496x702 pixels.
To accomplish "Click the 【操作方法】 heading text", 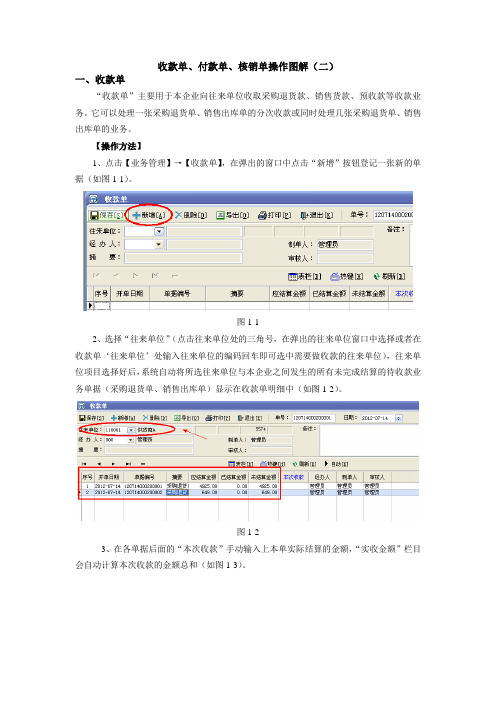I will (119, 146).
